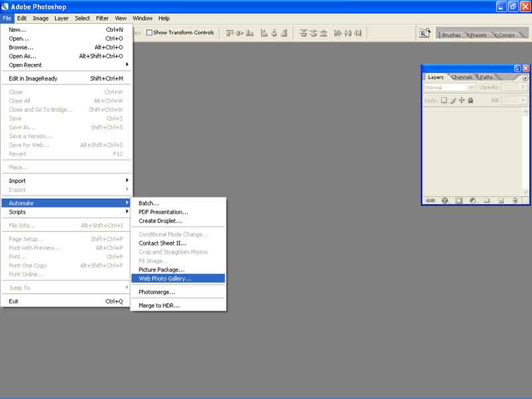Choose Edit in ImageReady
532x399 pixels.
66,78
